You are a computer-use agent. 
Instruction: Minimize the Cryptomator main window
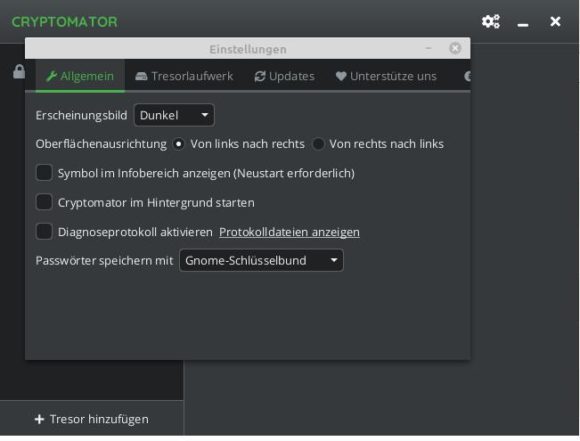(523, 24)
